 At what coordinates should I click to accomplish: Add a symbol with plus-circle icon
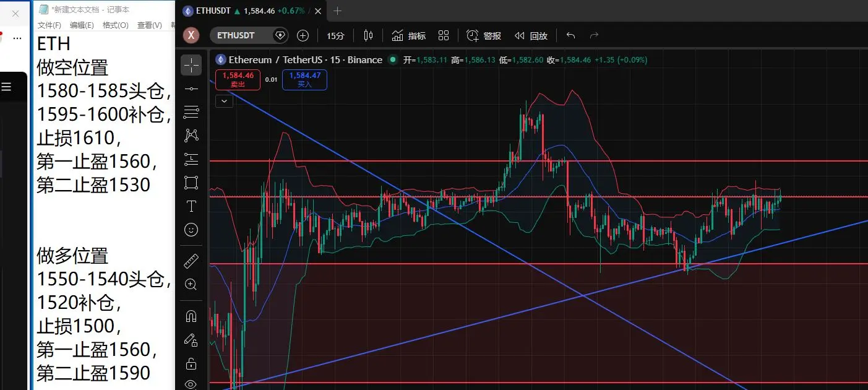(303, 35)
